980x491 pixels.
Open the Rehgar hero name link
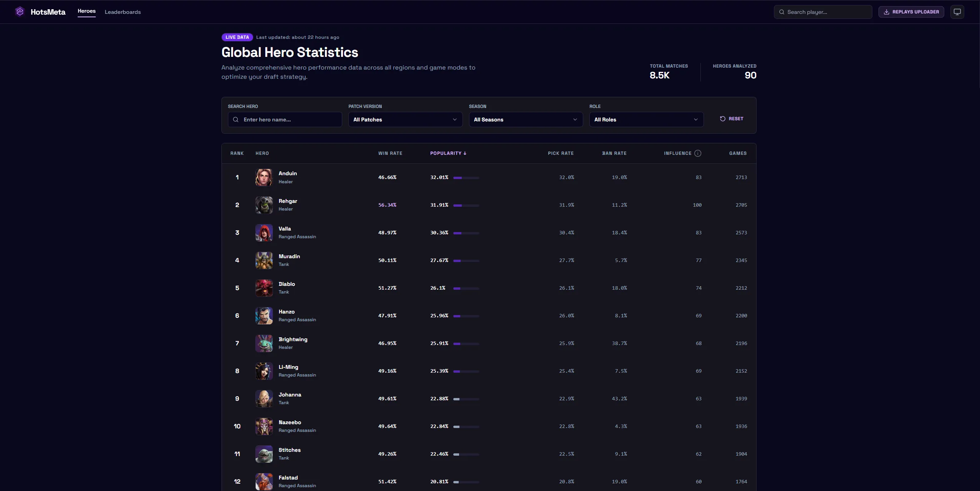288,201
